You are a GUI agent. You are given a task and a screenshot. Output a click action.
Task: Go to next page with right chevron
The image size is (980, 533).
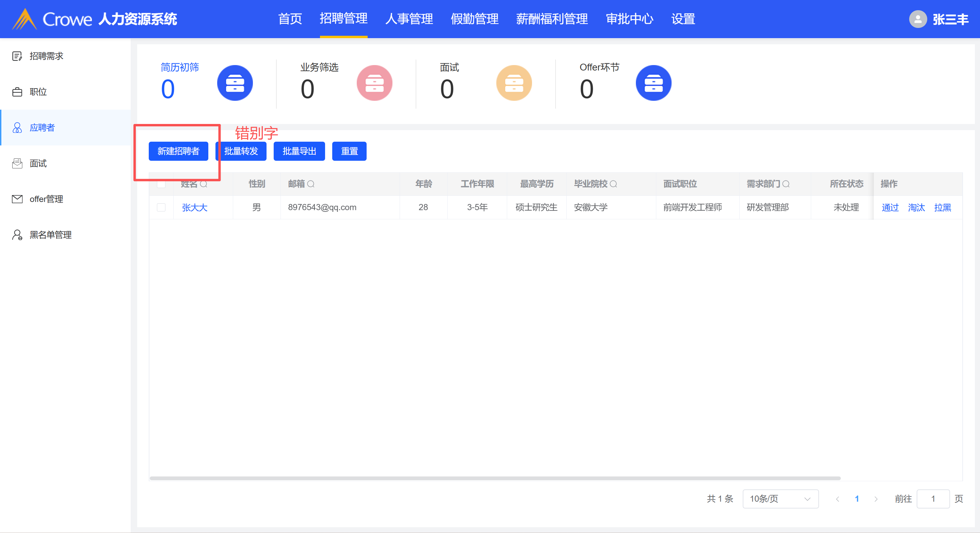click(x=876, y=499)
